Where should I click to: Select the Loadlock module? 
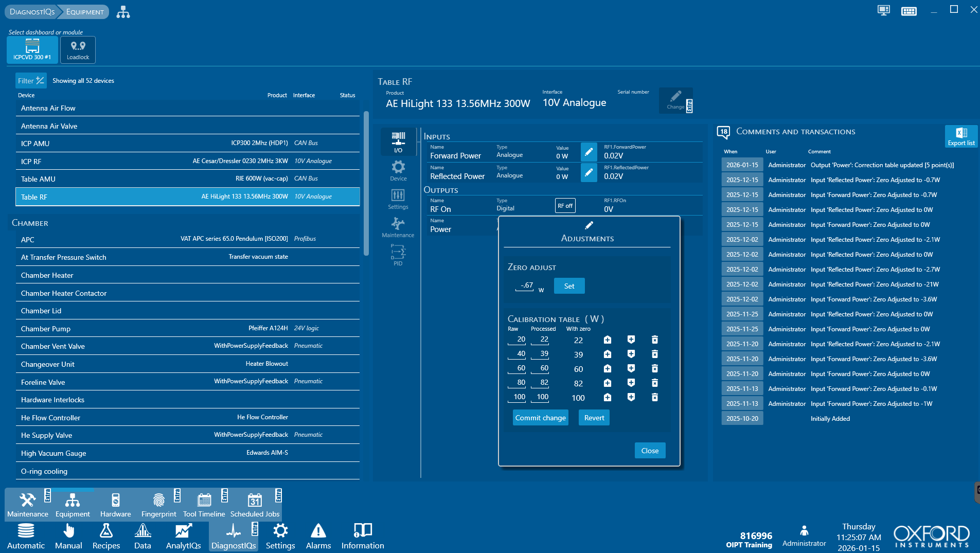coord(78,50)
